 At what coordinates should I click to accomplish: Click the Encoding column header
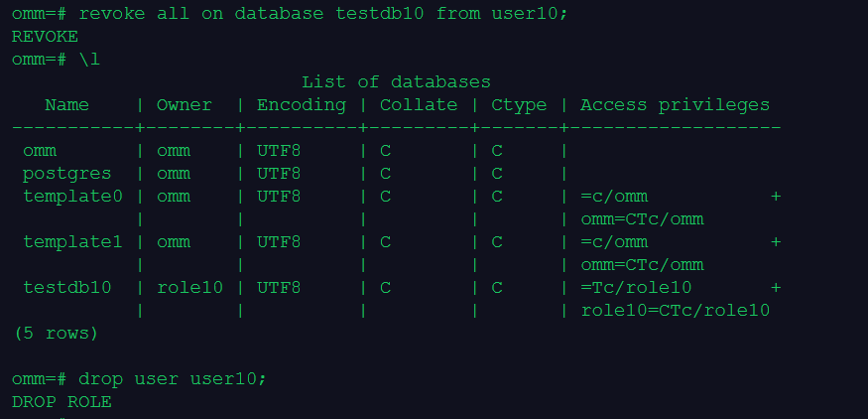tap(301, 105)
